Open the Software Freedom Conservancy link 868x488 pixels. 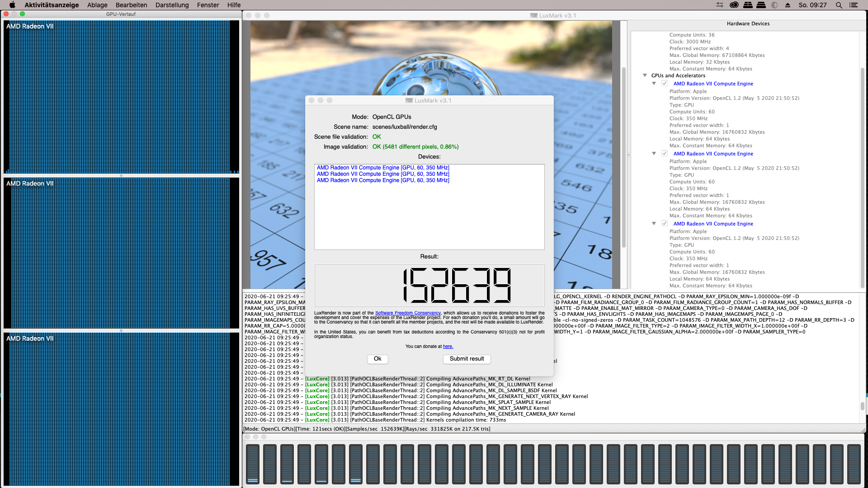pyautogui.click(x=407, y=313)
